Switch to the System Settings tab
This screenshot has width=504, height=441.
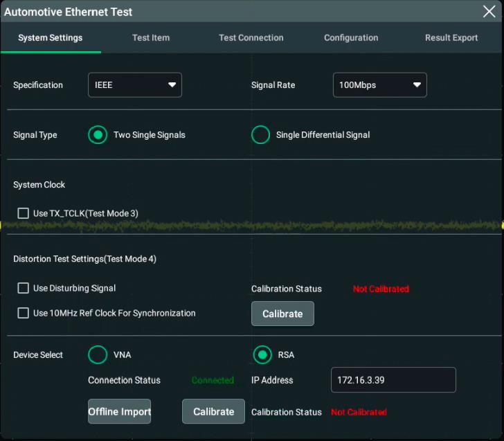point(51,38)
